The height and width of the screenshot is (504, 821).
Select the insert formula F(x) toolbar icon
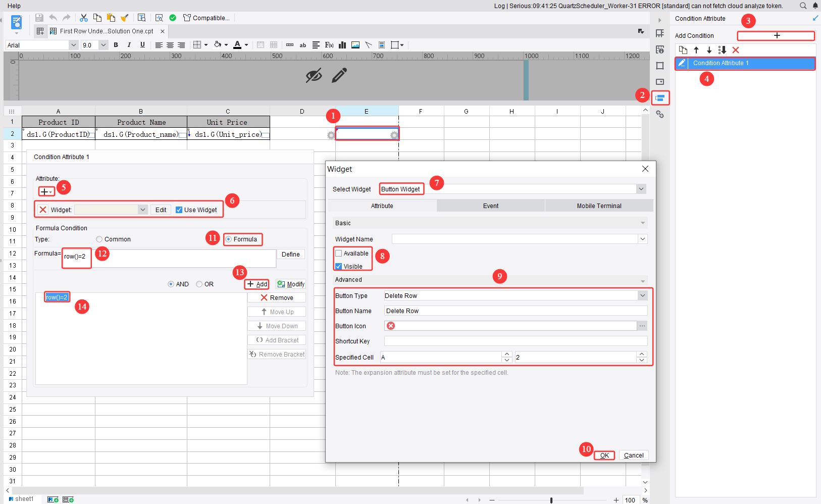point(329,45)
